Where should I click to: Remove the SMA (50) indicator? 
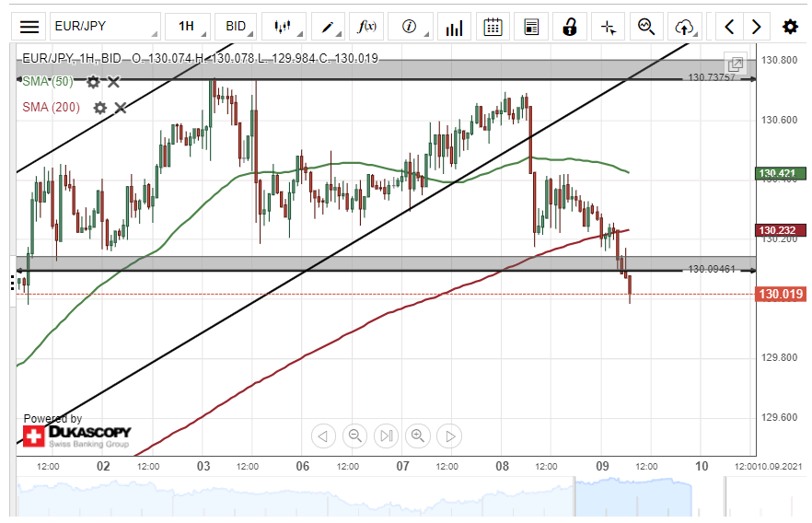pyautogui.click(x=113, y=82)
